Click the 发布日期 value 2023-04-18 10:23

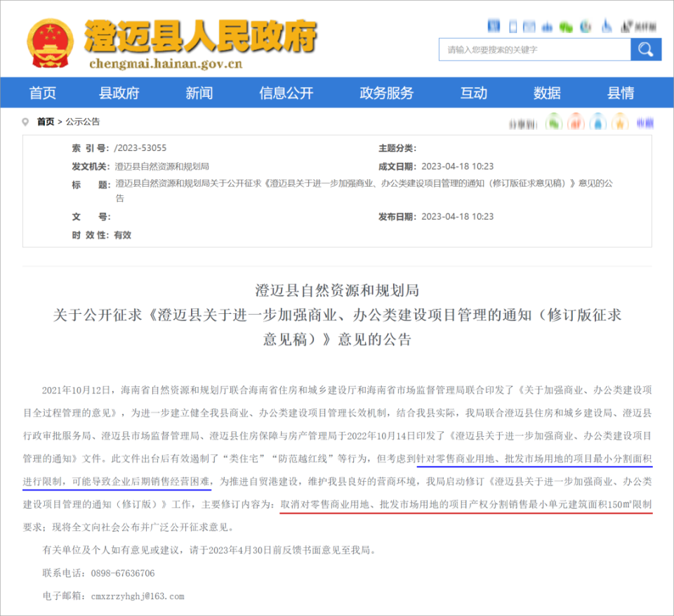point(457,217)
